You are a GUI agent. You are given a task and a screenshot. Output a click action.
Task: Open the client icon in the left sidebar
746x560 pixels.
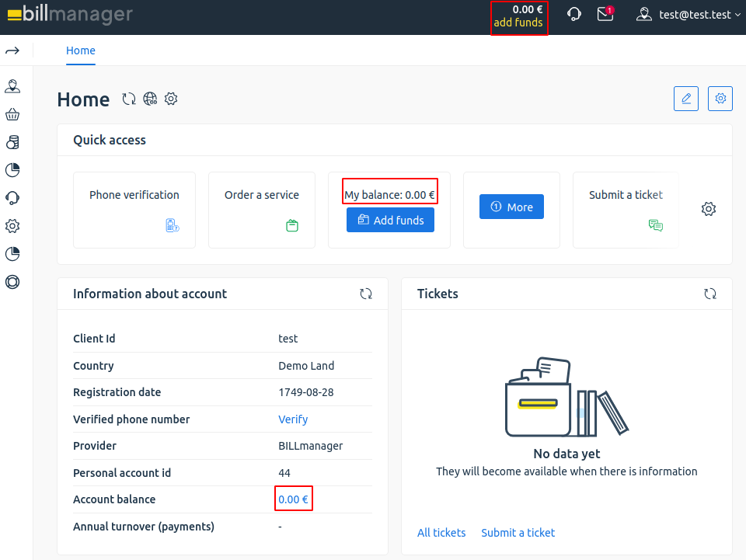12,86
